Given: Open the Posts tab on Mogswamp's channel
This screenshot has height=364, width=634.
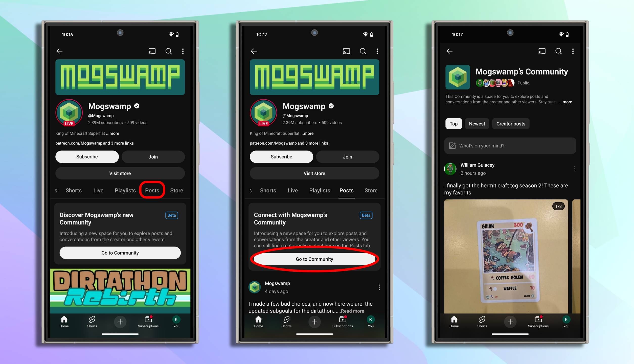Looking at the screenshot, I should click(x=152, y=190).
